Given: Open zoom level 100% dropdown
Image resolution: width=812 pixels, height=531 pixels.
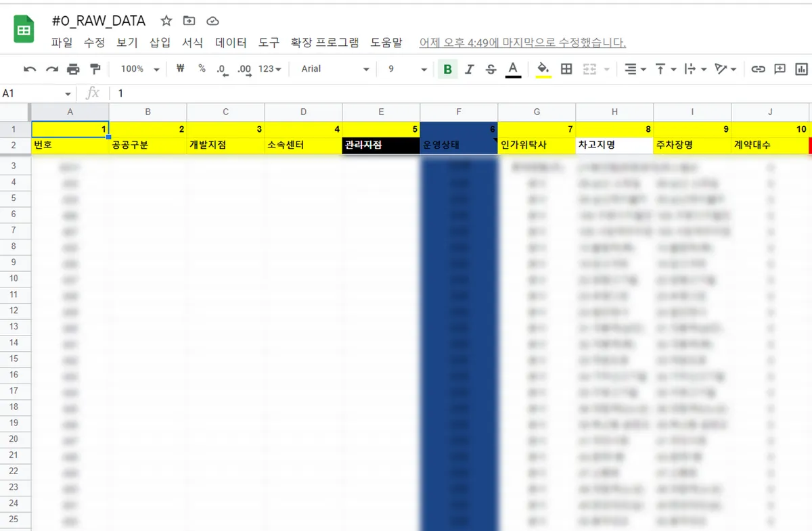Looking at the screenshot, I should [140, 69].
